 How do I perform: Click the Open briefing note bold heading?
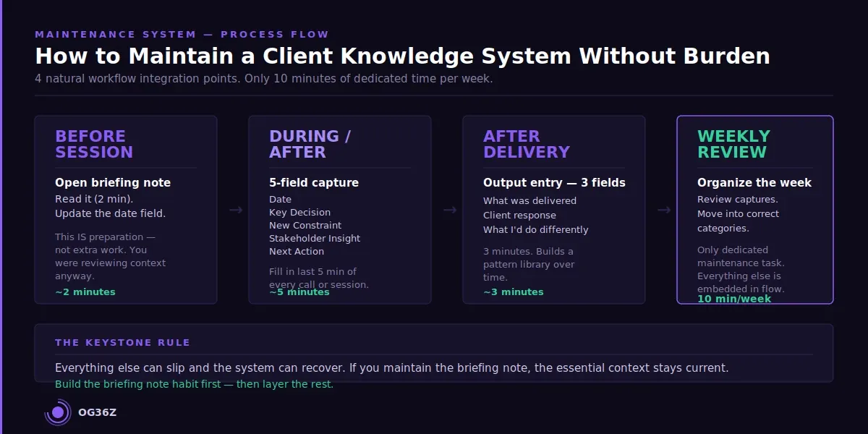113,182
